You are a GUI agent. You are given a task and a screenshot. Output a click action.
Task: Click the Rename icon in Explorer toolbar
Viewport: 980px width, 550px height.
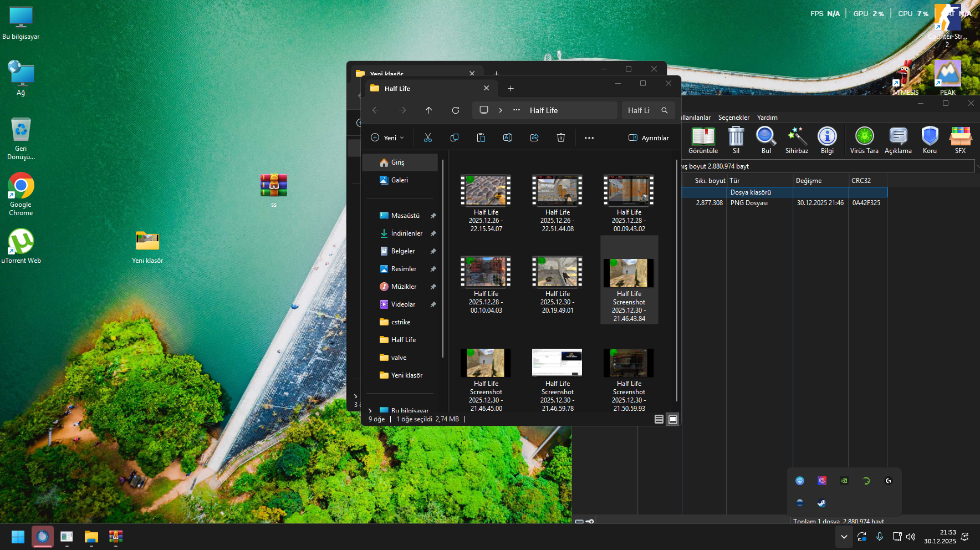pos(508,137)
